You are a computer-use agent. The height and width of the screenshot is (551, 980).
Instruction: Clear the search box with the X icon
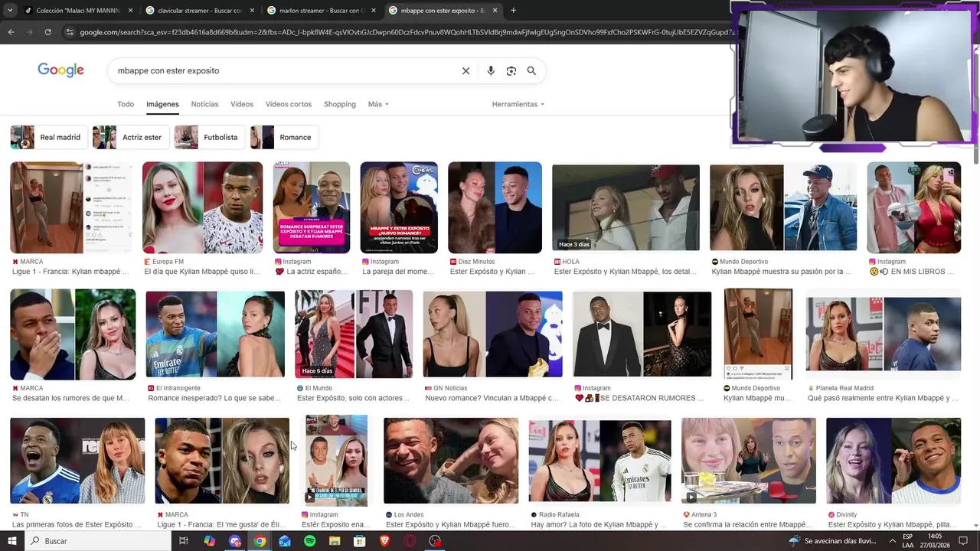[465, 70]
